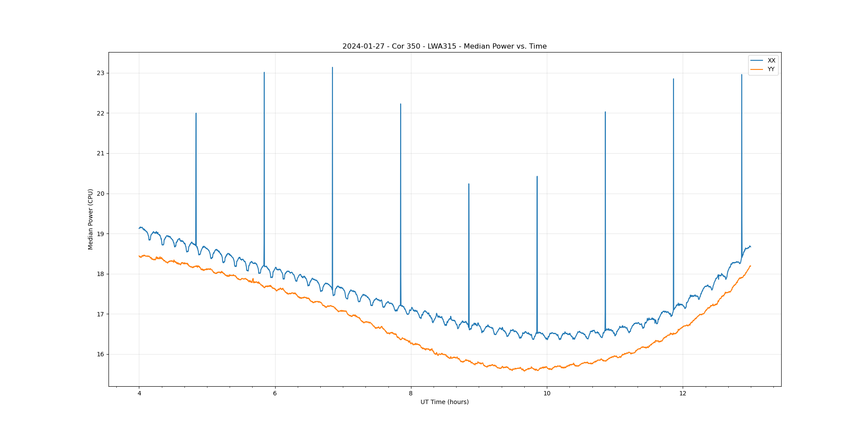This screenshot has width=868, height=434.
Task: Click the top of the XX spike just before hour 5
Action: (x=196, y=114)
